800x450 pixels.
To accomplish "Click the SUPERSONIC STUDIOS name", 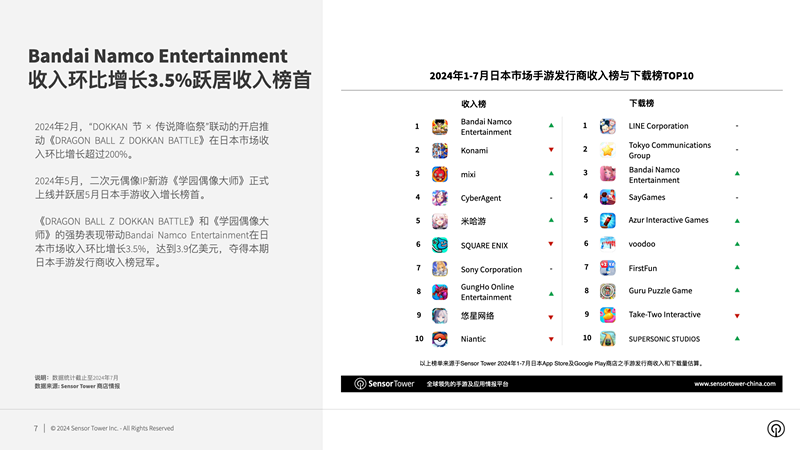I will click(x=664, y=339).
